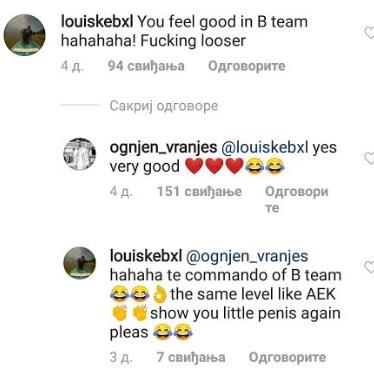
Task: View 151 свиђање likes list
Action: point(199,192)
